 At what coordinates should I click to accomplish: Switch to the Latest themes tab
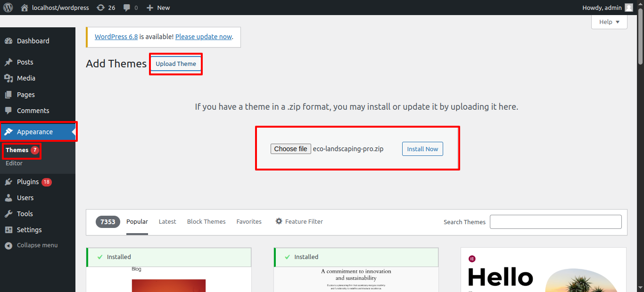[167, 222]
